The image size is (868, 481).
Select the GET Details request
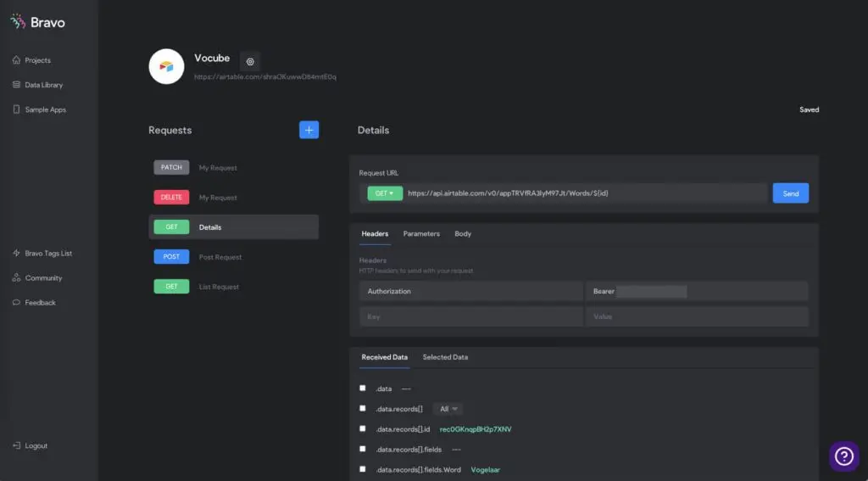pyautogui.click(x=234, y=227)
